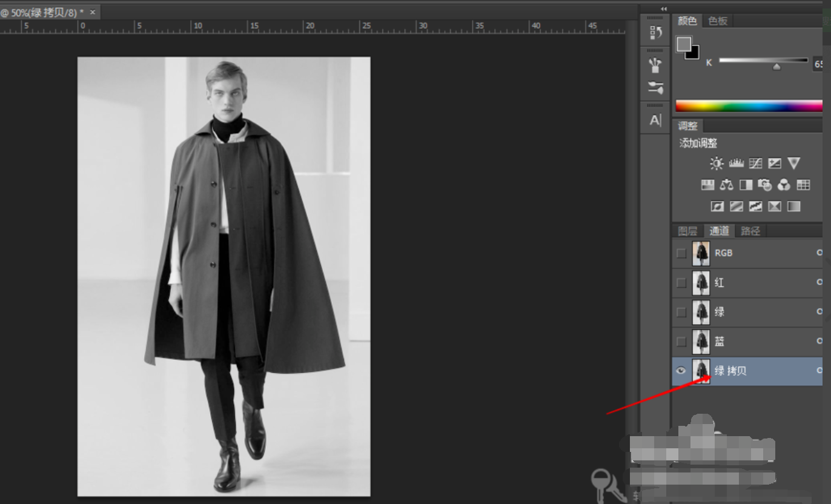The height and width of the screenshot is (504, 831).
Task: Close the document tab with ×
Action: click(x=93, y=12)
